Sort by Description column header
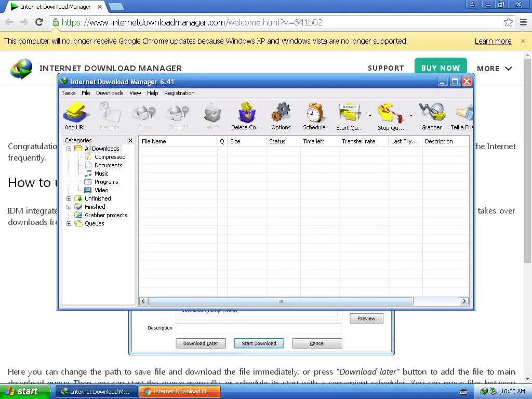This screenshot has width=532, height=399. click(445, 141)
